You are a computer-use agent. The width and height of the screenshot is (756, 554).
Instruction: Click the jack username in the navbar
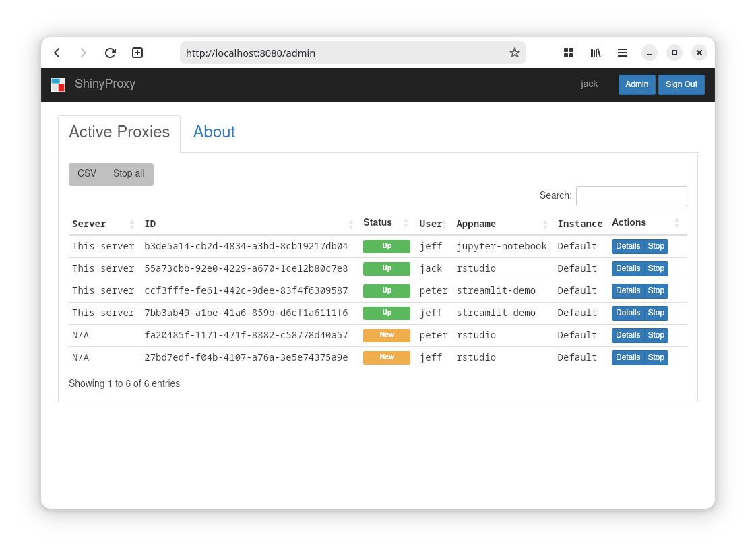589,84
